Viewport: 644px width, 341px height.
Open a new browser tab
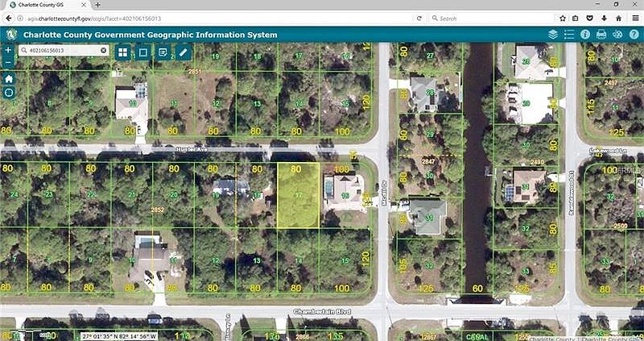97,5
